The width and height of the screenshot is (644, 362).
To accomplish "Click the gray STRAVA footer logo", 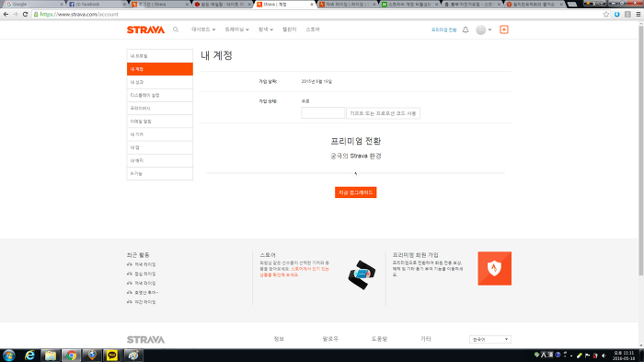I will tap(145, 339).
